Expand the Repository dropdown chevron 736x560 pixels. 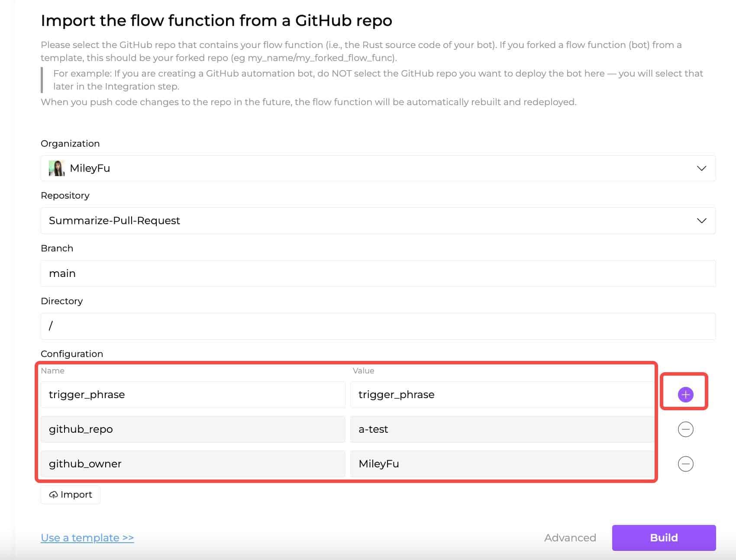(701, 221)
